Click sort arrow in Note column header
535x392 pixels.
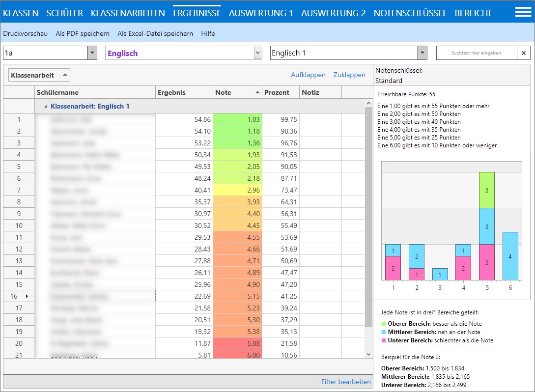tap(257, 92)
